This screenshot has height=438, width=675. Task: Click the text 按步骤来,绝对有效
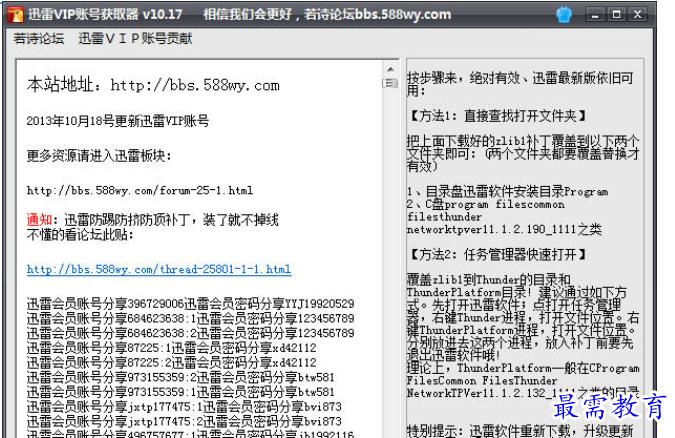[x=467, y=78]
